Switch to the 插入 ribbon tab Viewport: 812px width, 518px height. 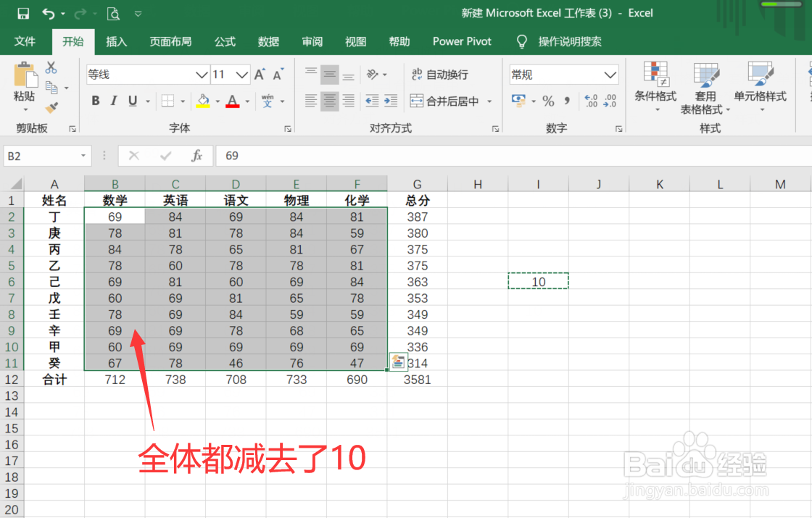[x=117, y=41]
